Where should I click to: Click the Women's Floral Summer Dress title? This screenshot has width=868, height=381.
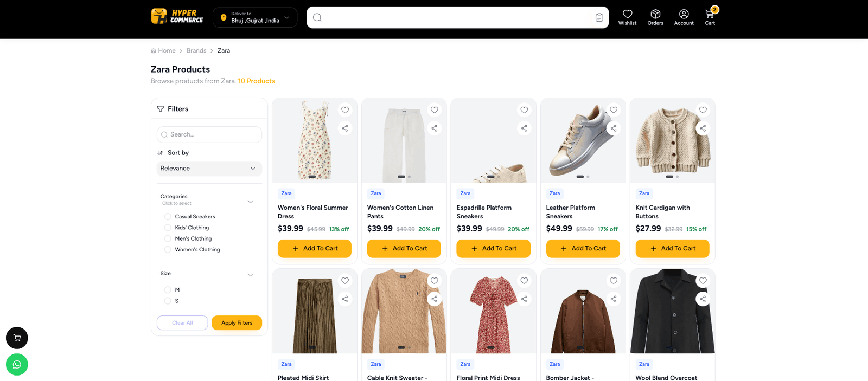click(x=313, y=212)
